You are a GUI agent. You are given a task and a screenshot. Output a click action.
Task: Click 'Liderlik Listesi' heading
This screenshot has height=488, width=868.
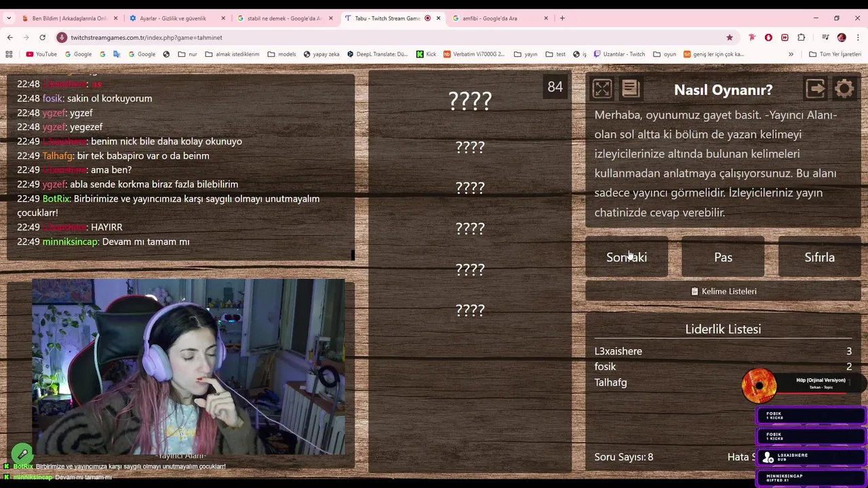click(723, 329)
